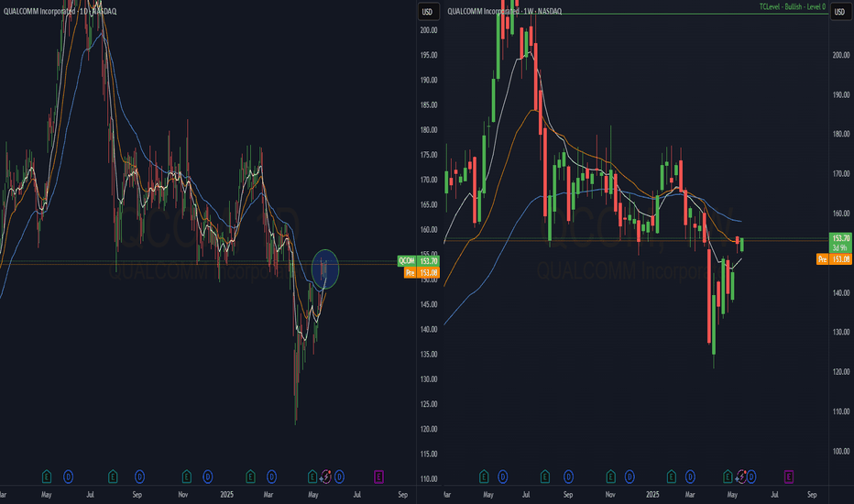Click 2025 on the weekly chart time axis
Viewport: 854px width, 504px height.
[652, 495]
